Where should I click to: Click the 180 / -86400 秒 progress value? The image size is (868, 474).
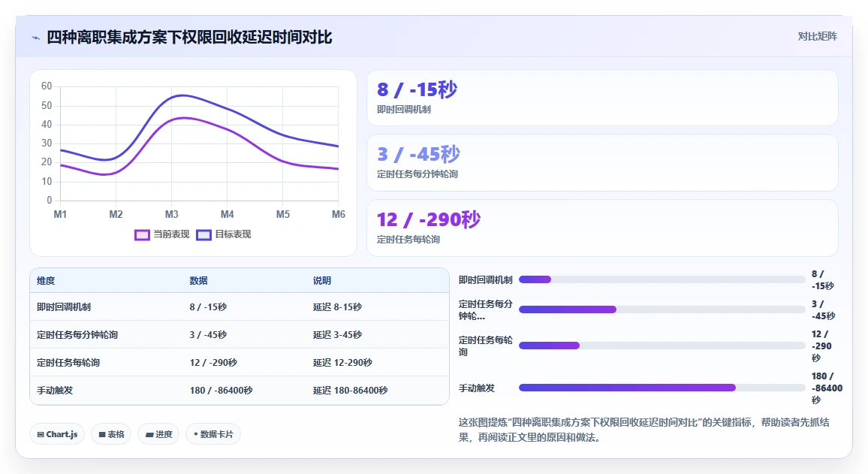point(827,388)
